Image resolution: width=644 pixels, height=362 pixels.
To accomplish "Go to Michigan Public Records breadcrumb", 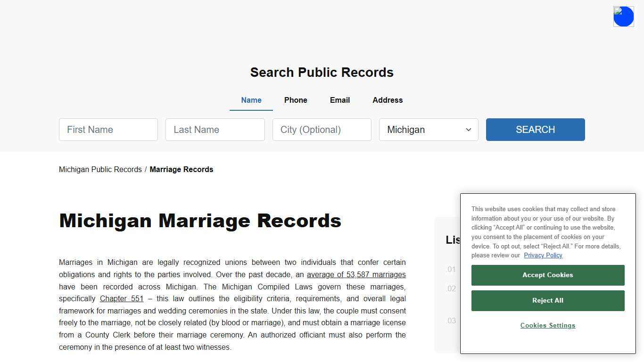I will pyautogui.click(x=100, y=169).
